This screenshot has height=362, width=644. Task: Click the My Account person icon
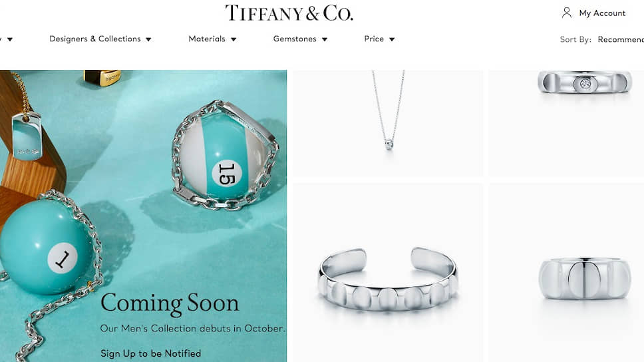click(x=566, y=13)
